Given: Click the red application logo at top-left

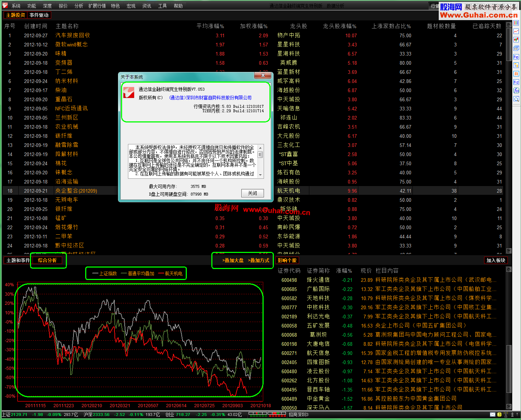Looking at the screenshot, I should click(5, 5).
